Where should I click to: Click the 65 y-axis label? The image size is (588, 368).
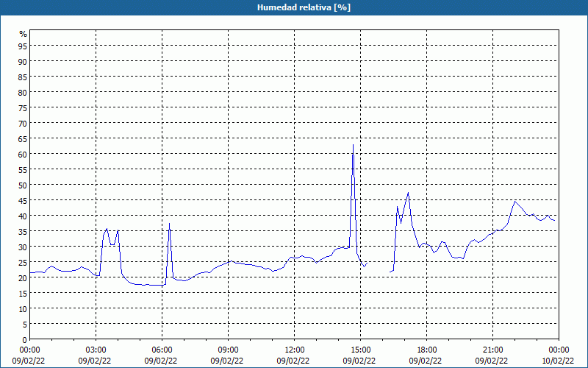pyautogui.click(x=23, y=138)
